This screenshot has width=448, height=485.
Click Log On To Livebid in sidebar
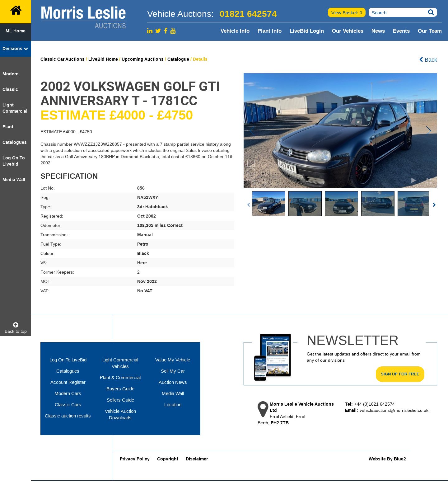[x=14, y=161]
